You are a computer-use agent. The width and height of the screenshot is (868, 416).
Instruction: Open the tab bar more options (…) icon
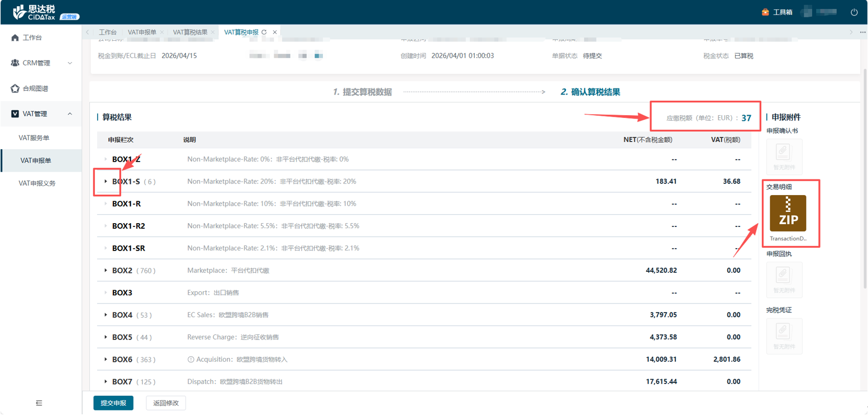pyautogui.click(x=861, y=32)
